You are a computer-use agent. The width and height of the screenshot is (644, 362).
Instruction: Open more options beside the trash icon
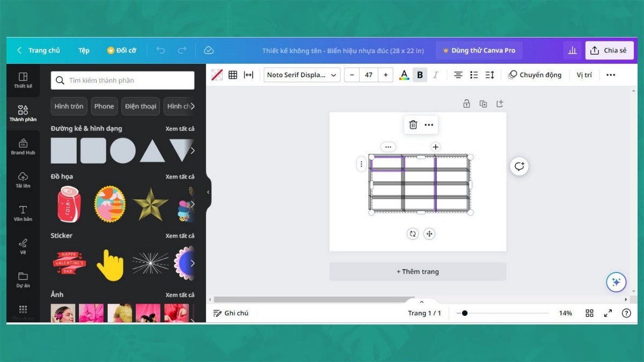click(429, 125)
